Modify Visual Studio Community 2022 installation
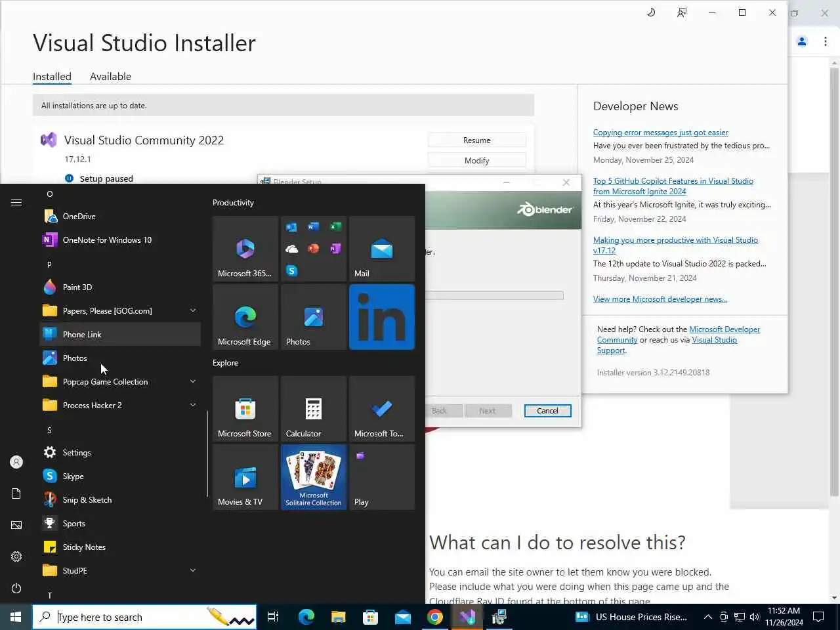Image resolution: width=840 pixels, height=630 pixels. [x=477, y=161]
